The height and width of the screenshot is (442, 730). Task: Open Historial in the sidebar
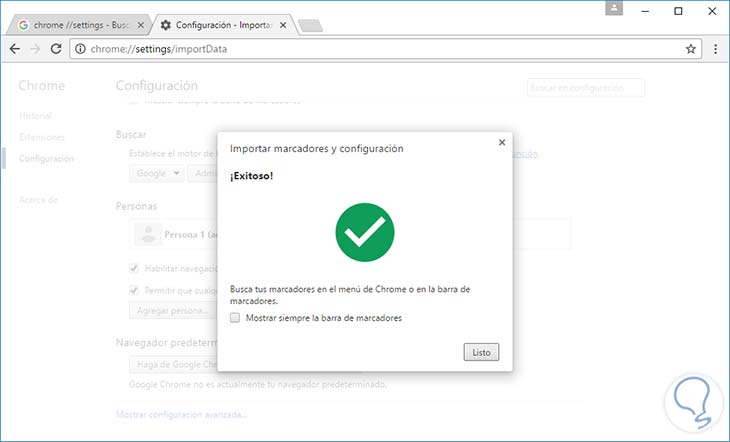pos(35,116)
